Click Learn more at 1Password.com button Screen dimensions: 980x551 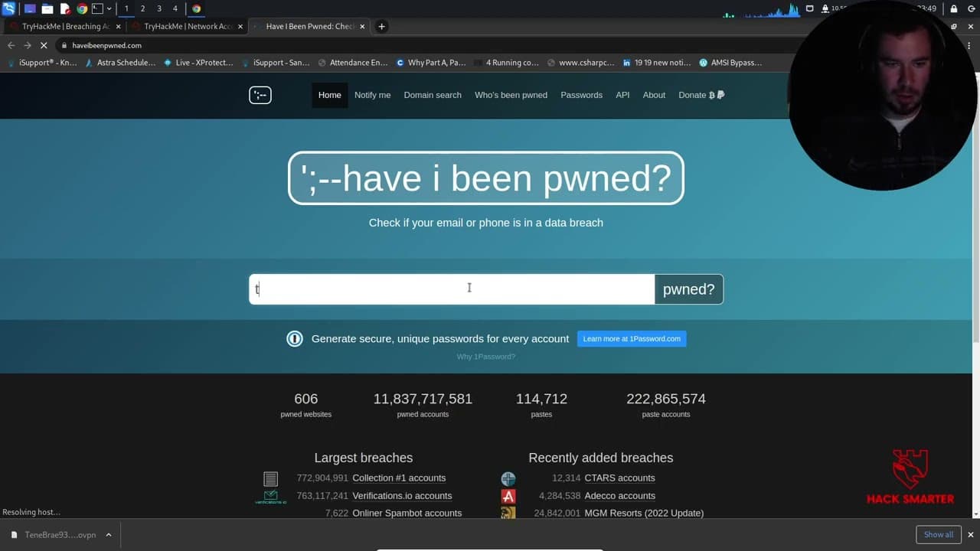pos(632,339)
